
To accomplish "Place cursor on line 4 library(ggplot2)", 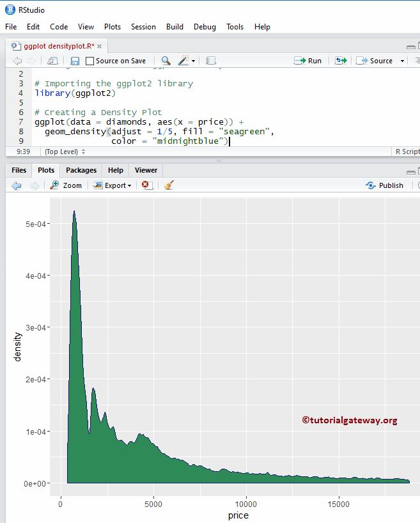I will coord(75,93).
